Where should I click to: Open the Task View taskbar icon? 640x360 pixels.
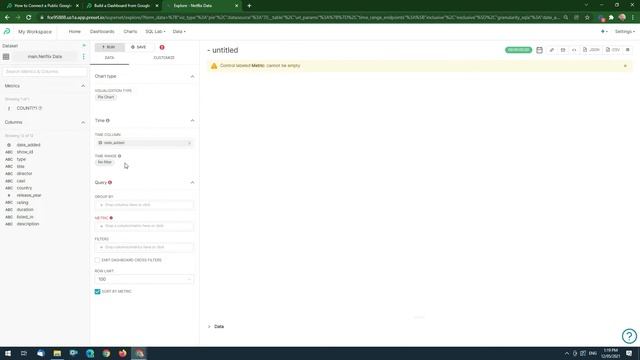[x=24, y=353]
